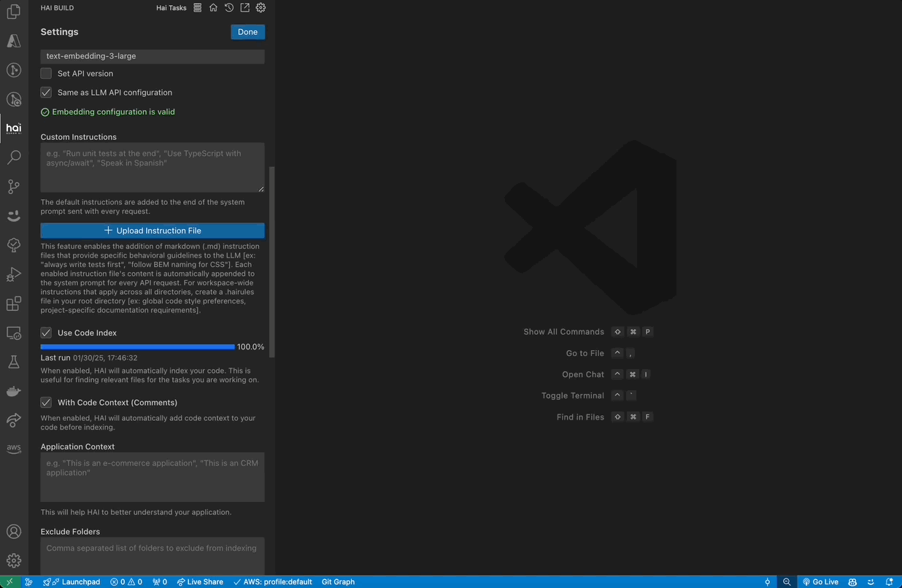Open Run and Debug view
This screenshot has width=902, height=588.
14,274
